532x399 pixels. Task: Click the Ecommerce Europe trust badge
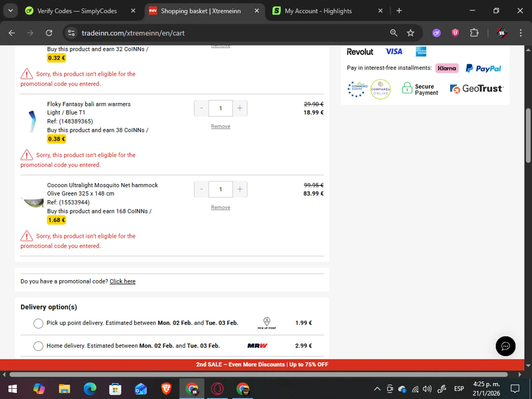click(356, 89)
